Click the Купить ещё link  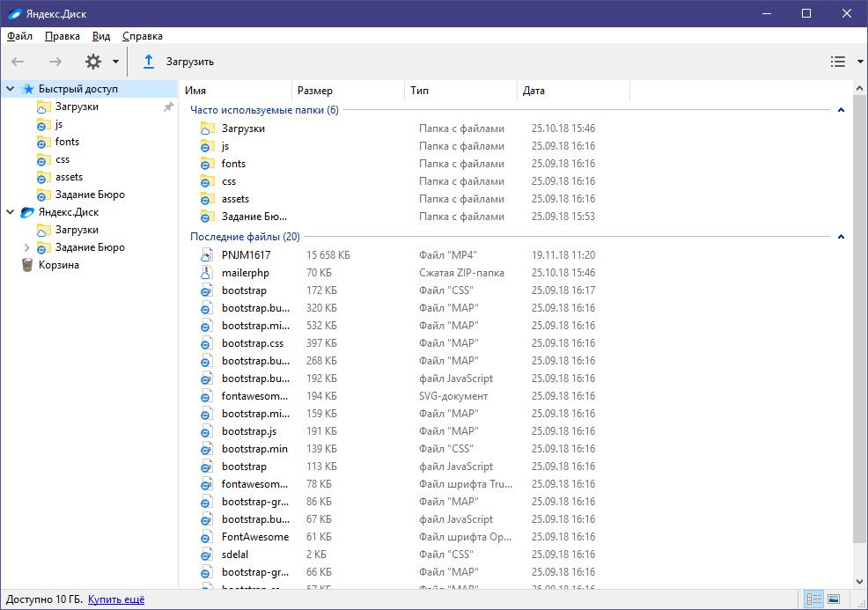coord(116,599)
